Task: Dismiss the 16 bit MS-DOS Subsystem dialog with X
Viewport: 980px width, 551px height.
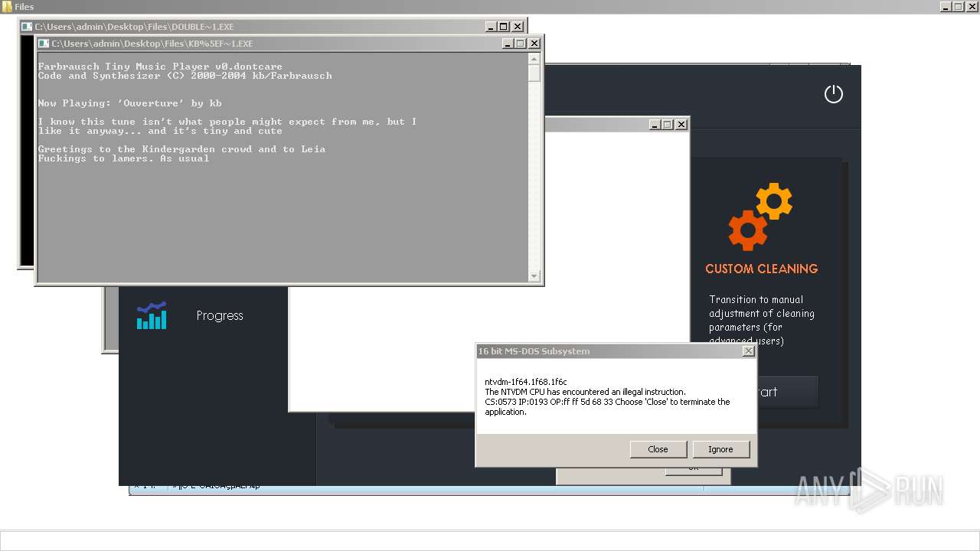Action: click(748, 351)
